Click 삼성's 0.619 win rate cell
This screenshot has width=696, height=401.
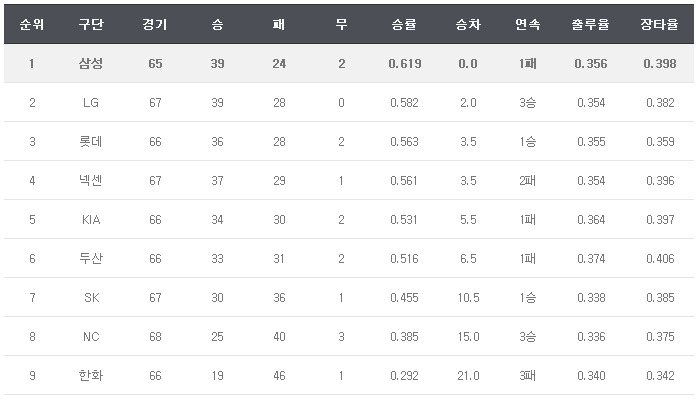coord(405,64)
